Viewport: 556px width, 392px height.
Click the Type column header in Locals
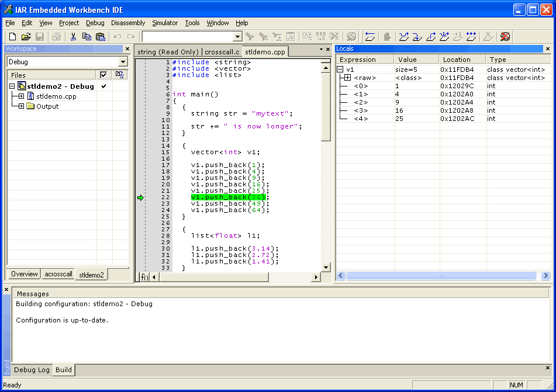point(518,60)
